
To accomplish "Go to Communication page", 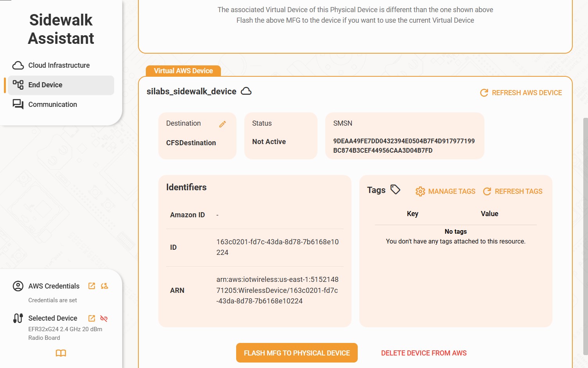I will point(52,105).
